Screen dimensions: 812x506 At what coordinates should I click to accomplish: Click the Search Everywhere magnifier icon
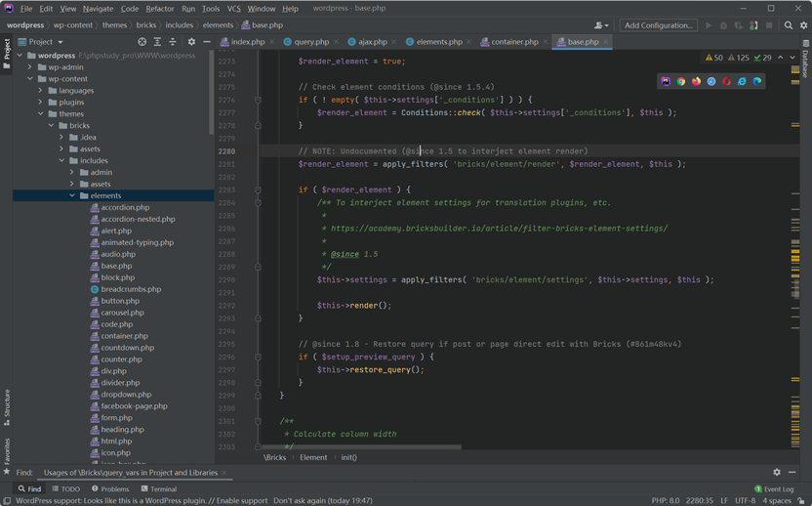(789, 24)
